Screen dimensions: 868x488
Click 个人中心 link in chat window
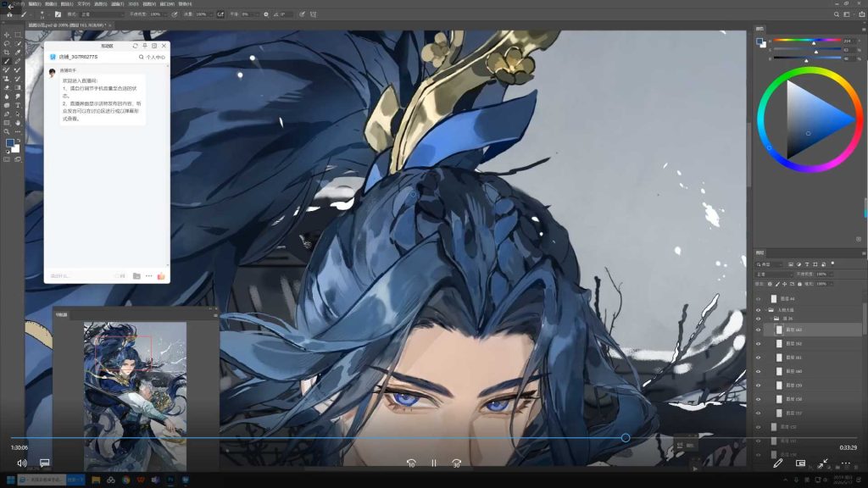coord(156,57)
